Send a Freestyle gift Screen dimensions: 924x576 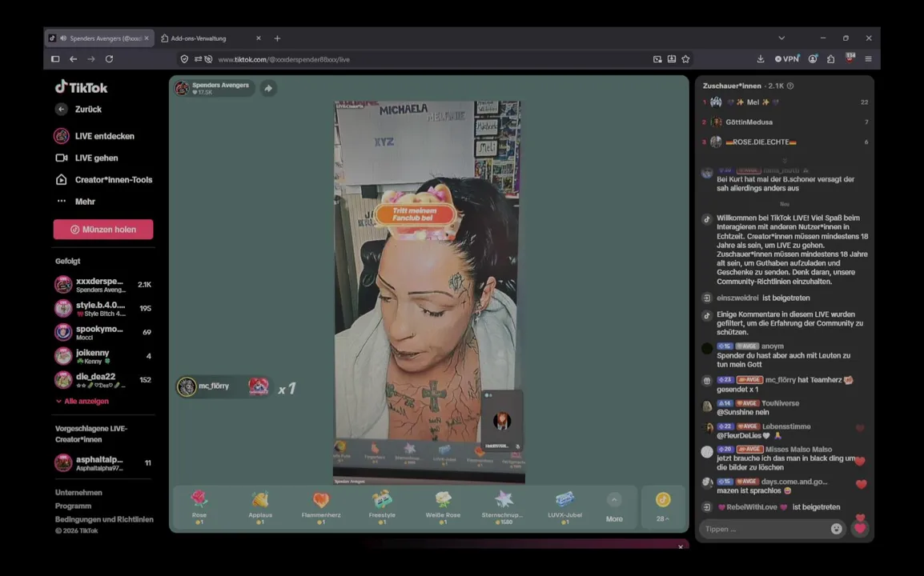pyautogui.click(x=382, y=507)
